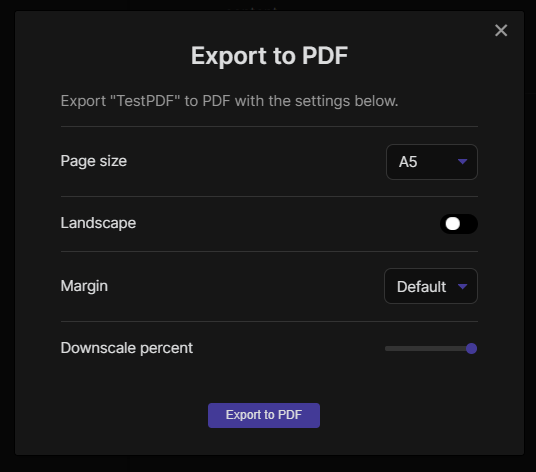Click the left end of Downscale slider track

[x=387, y=348]
